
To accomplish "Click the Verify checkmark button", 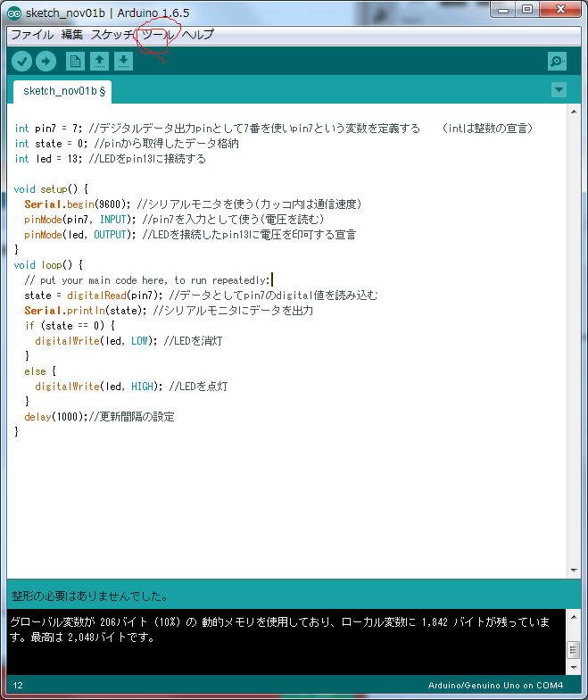I will coord(21,61).
